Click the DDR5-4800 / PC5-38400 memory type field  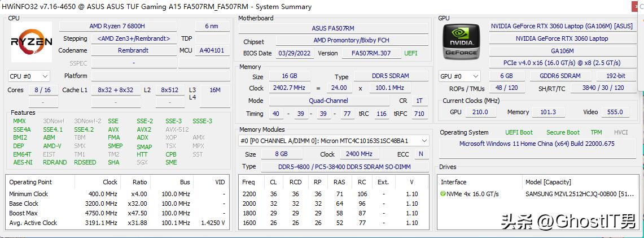tap(344, 167)
